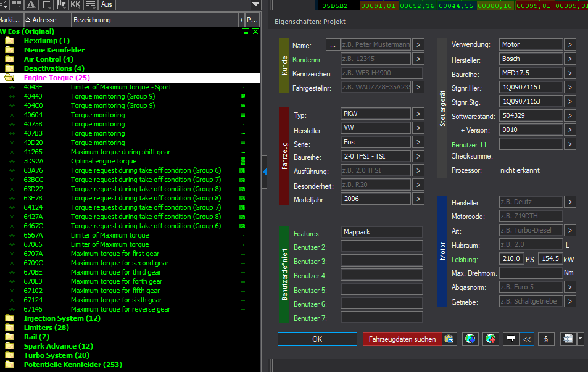Open the Hersteller dropdown next to Bosch
This screenshot has width=588, height=372.
click(x=569, y=59)
